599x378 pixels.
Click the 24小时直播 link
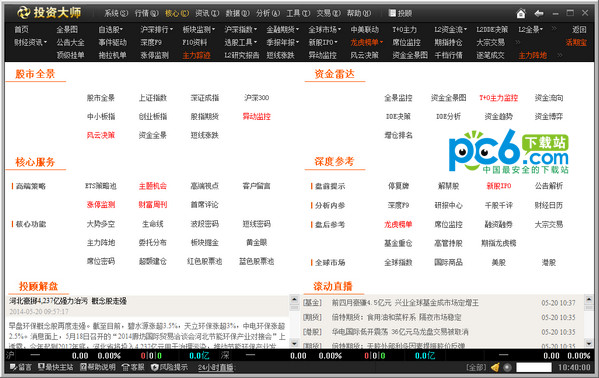(x=215, y=367)
